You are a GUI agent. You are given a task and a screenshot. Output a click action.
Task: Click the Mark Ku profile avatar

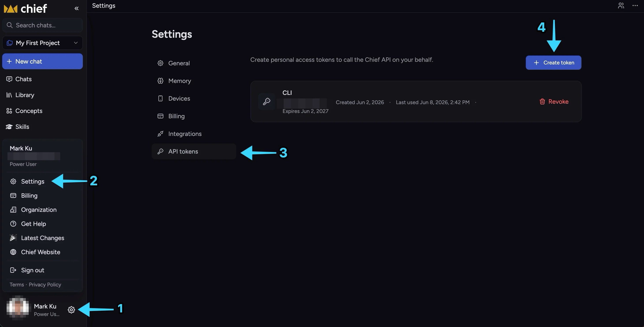click(17, 308)
